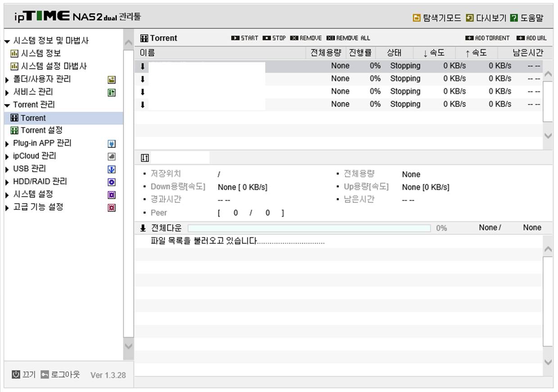
Task: Click the 시스템 정보 chart icon
Action: tap(14, 54)
